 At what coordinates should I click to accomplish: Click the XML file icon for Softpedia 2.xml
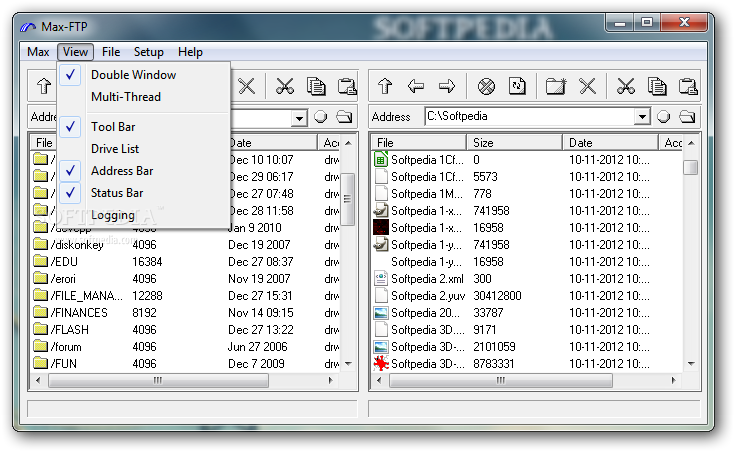(x=381, y=279)
